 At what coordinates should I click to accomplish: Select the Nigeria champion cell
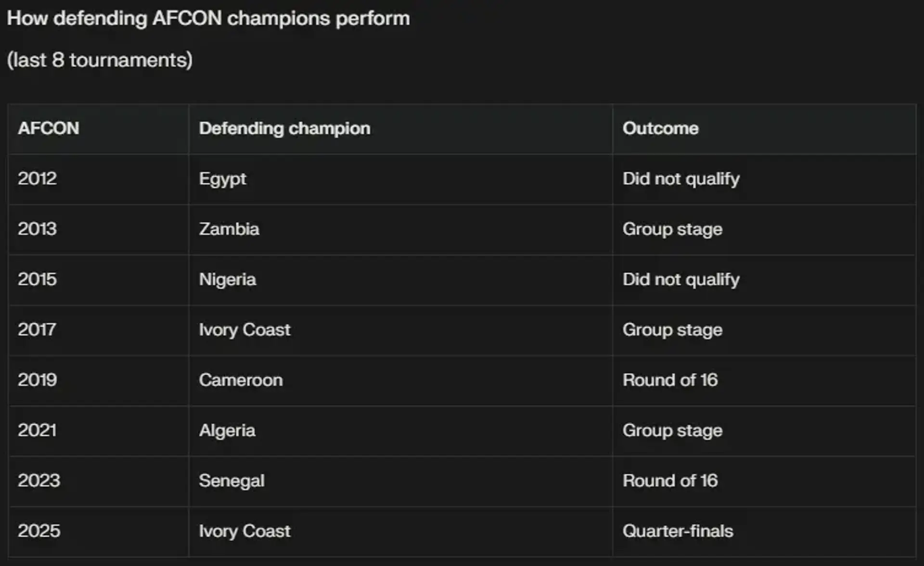tap(227, 279)
